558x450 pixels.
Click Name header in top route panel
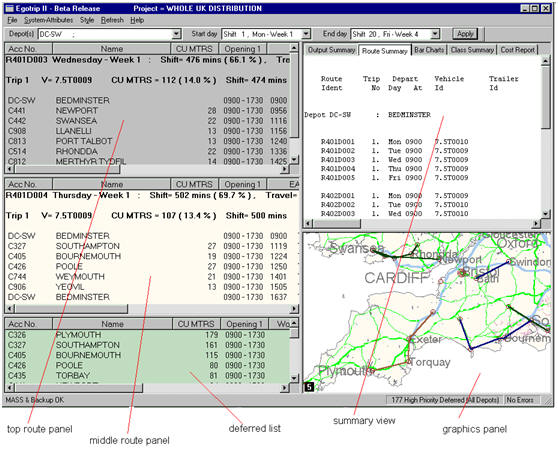pyautogui.click(x=111, y=49)
